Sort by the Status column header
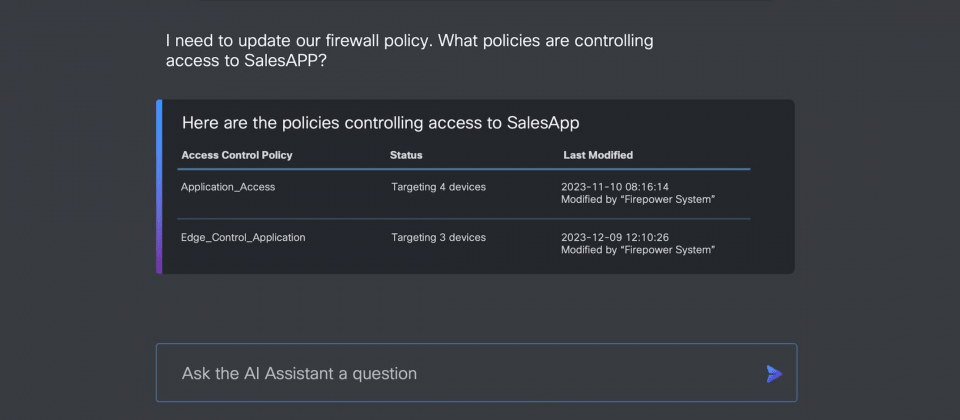The height and width of the screenshot is (420, 960). (406, 155)
